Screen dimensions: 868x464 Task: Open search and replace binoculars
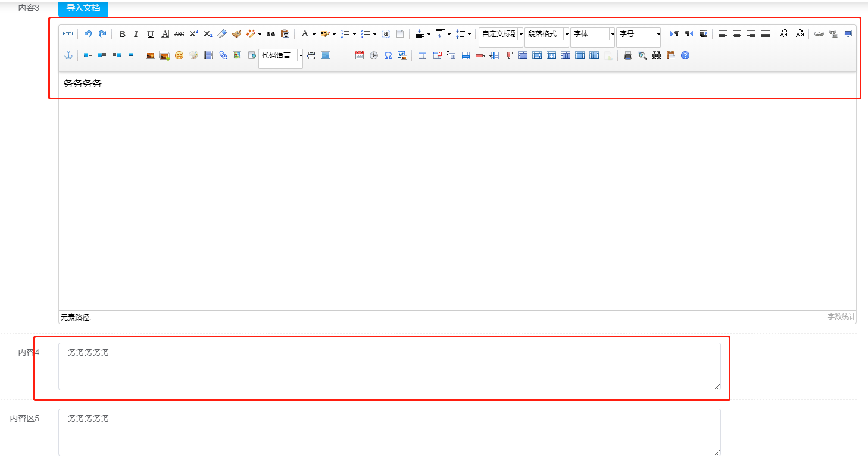click(657, 55)
